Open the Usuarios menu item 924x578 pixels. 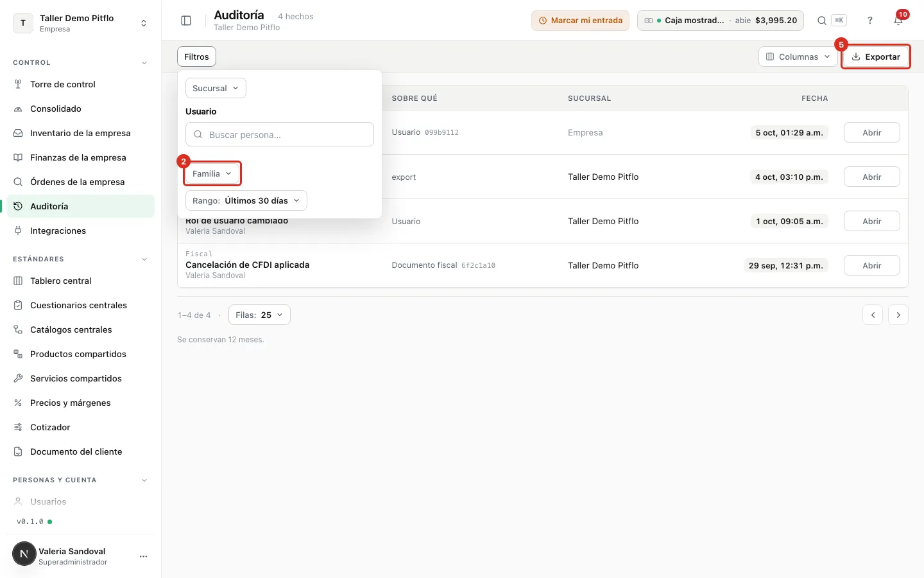click(81, 502)
